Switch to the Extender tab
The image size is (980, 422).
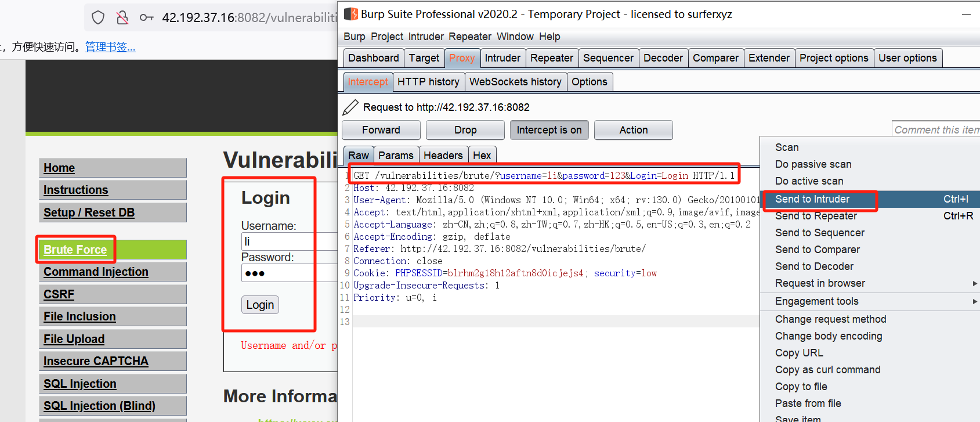pos(769,58)
